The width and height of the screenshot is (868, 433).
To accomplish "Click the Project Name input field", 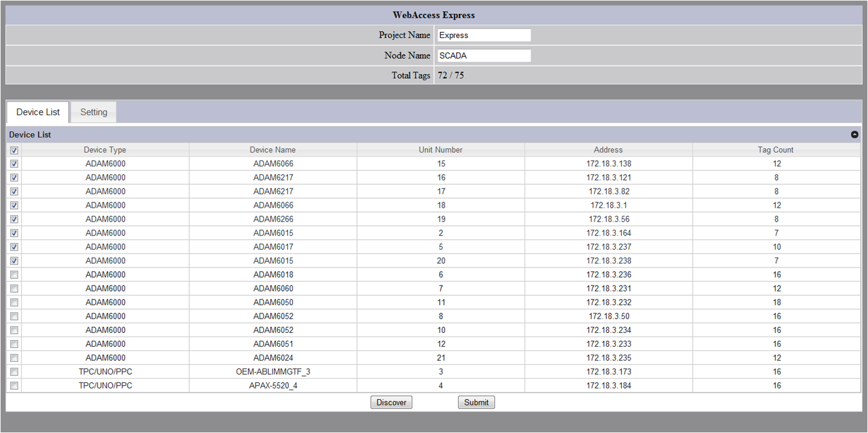I will click(483, 35).
